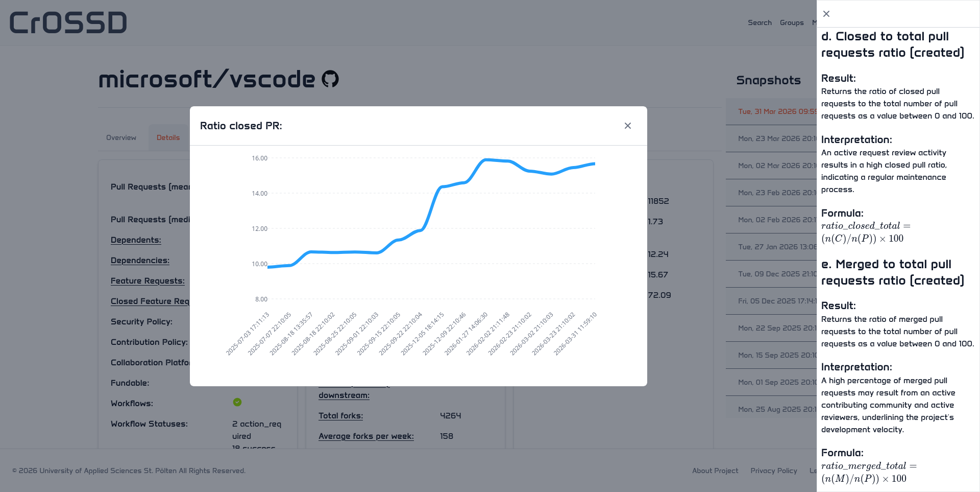Click Average forks per week link

click(366, 436)
